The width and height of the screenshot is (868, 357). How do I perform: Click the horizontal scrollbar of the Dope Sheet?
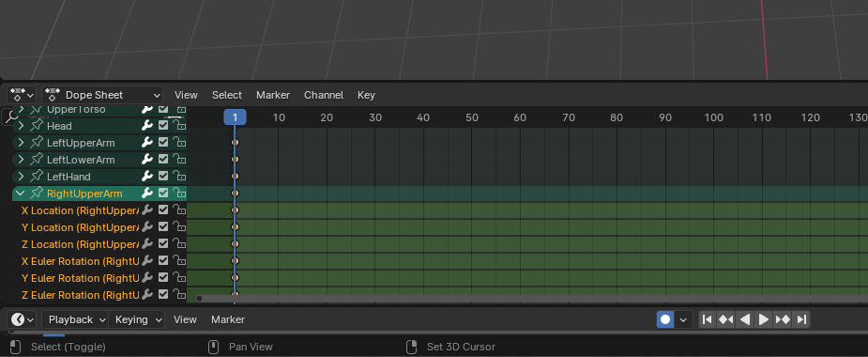coord(531,298)
